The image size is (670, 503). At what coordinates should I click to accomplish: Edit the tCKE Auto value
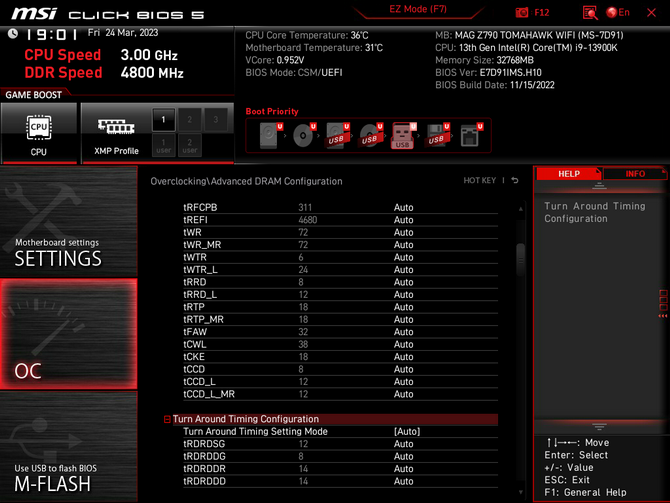(403, 357)
